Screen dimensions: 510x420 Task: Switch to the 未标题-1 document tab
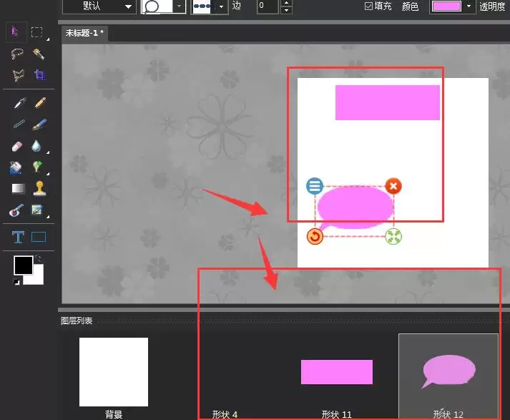coord(85,33)
